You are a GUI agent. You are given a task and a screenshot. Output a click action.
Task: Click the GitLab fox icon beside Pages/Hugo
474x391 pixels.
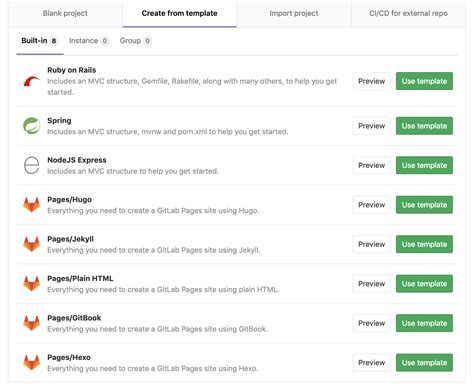tap(31, 205)
